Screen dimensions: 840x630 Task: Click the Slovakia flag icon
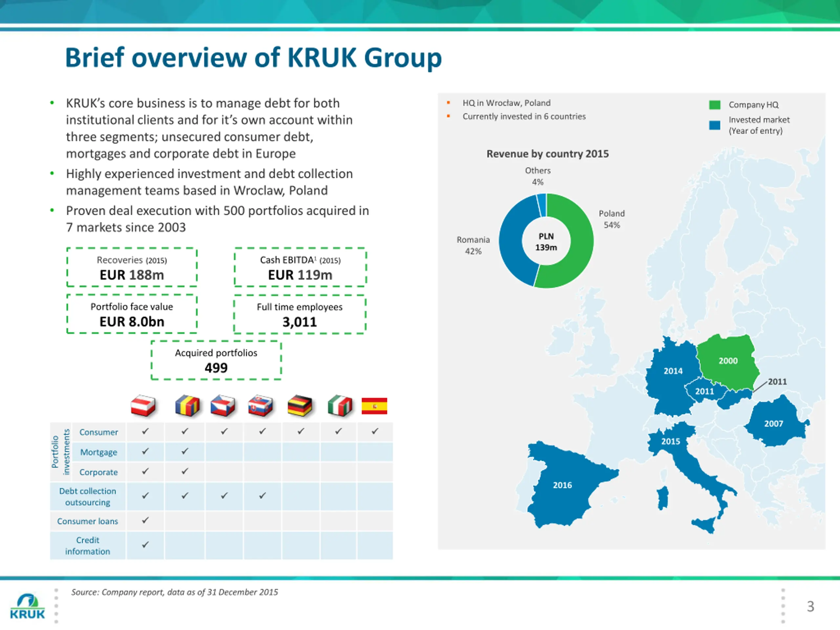pos(261,406)
